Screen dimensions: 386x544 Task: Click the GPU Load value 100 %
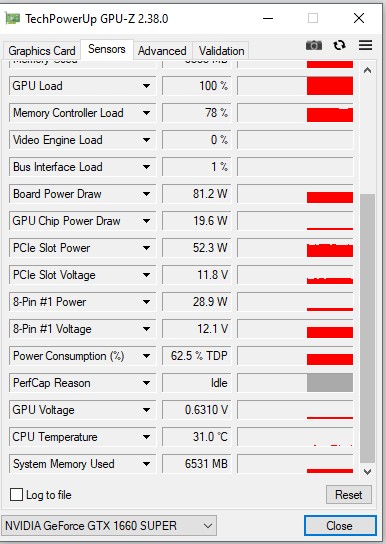pyautogui.click(x=197, y=86)
